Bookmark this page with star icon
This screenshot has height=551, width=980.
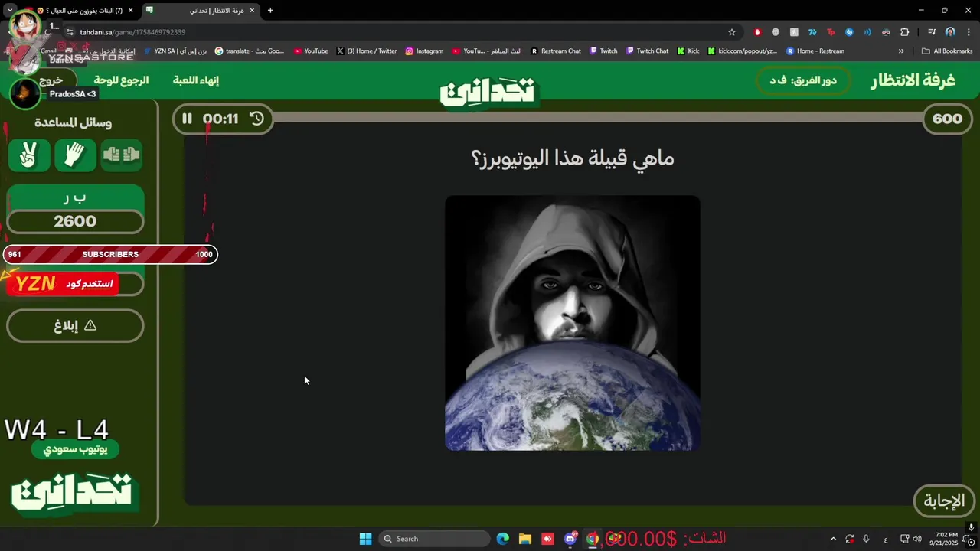pos(732,32)
